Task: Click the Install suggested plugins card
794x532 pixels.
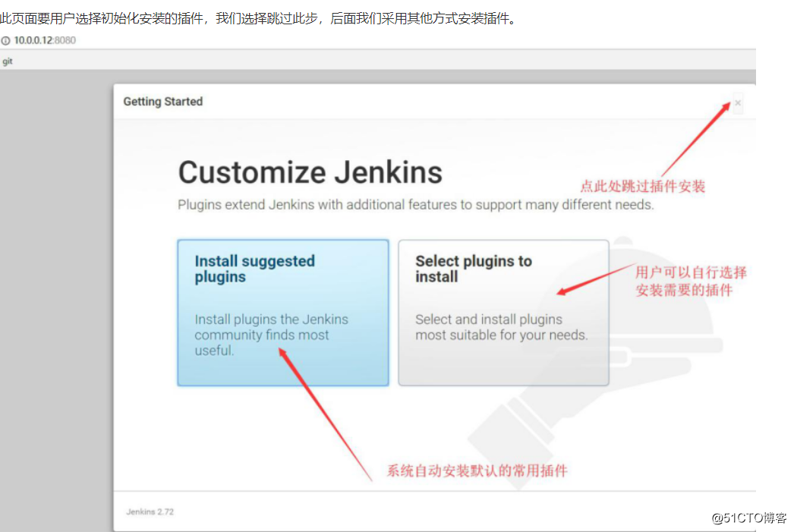Action: click(283, 313)
